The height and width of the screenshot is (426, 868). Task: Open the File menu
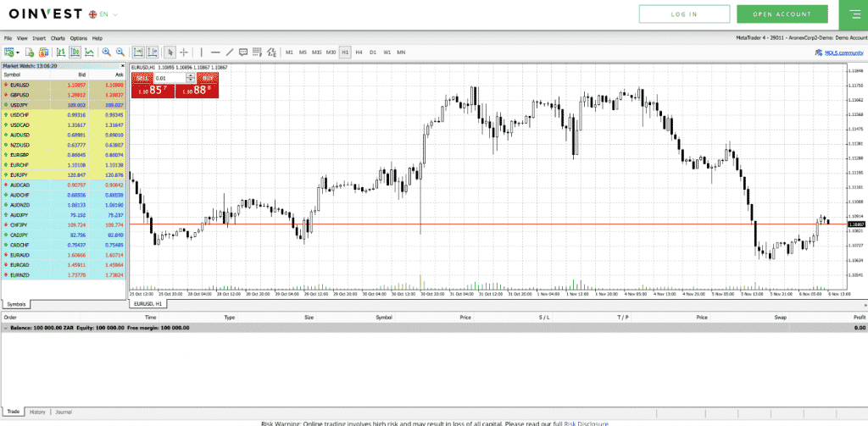(x=8, y=38)
